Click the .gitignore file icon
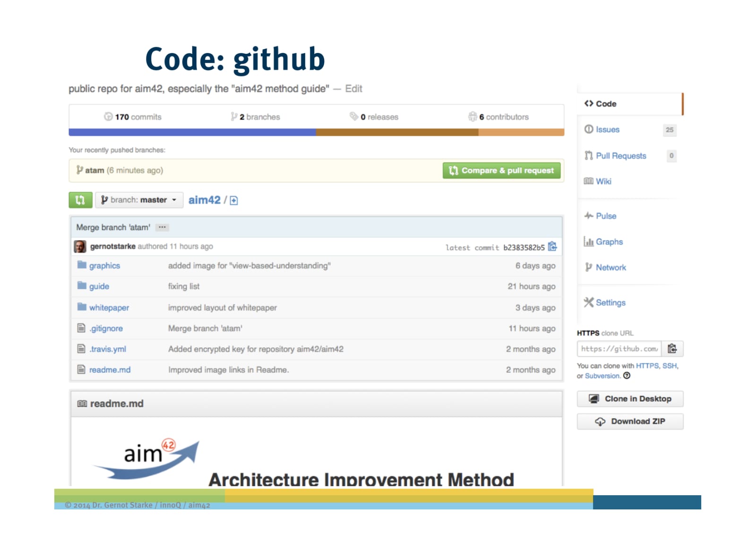 (x=81, y=327)
